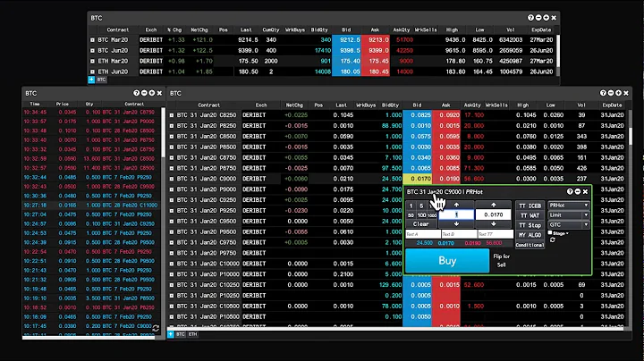Click the % Chg column header in the top watchlist
Image resolution: width=644 pixels, height=361 pixels.
click(x=174, y=30)
